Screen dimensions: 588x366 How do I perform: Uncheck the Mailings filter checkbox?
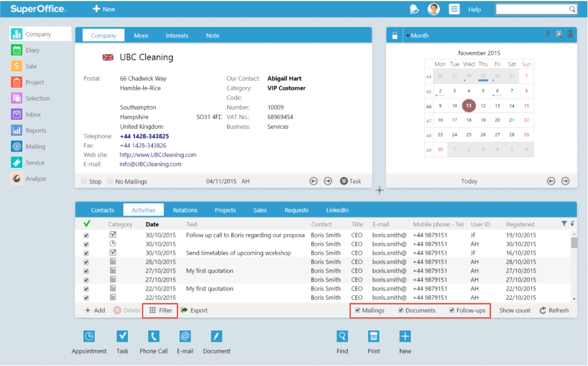(x=357, y=310)
